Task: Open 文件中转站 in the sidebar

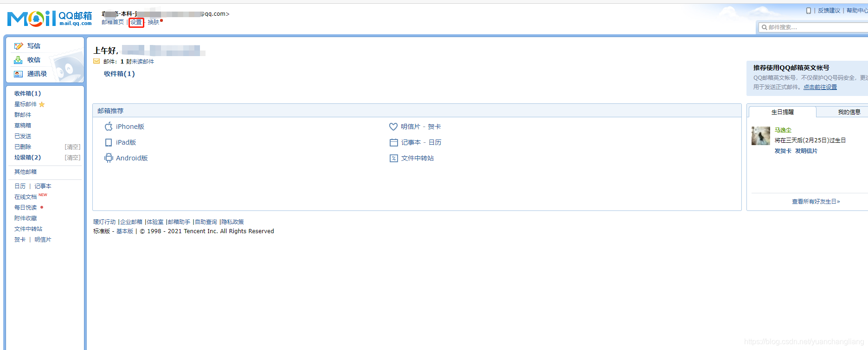Action: (28, 229)
